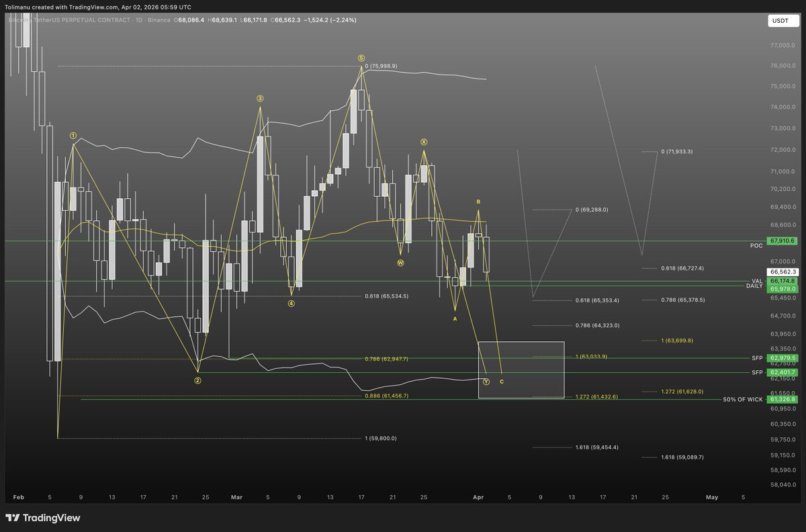
Task: Select the circled wave 2 label
Action: pos(197,380)
